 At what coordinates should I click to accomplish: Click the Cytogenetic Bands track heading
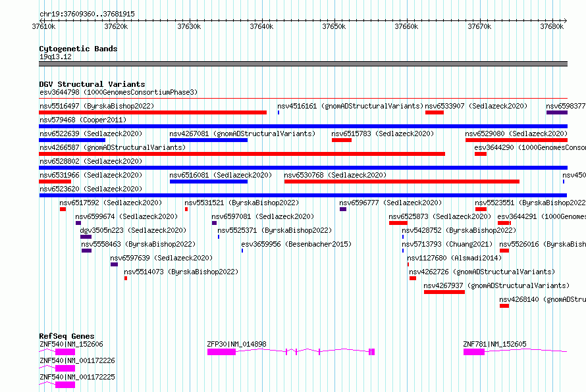point(78,49)
